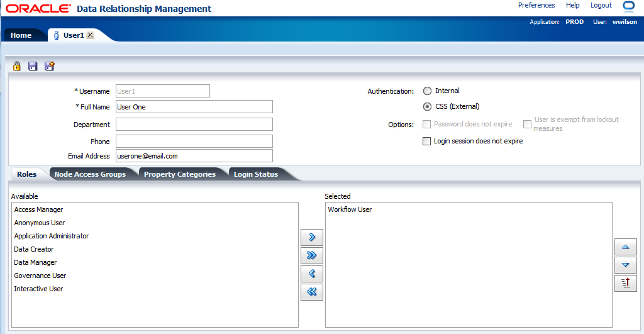Move selected role to Selected list

[311, 238]
